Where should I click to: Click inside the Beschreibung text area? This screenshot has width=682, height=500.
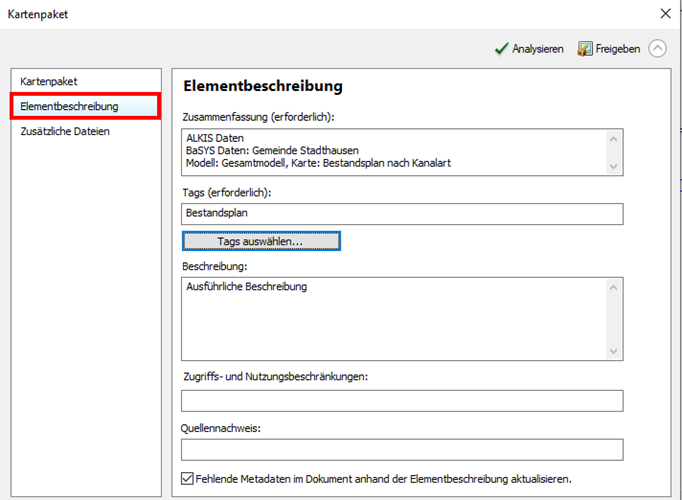tap(395, 318)
